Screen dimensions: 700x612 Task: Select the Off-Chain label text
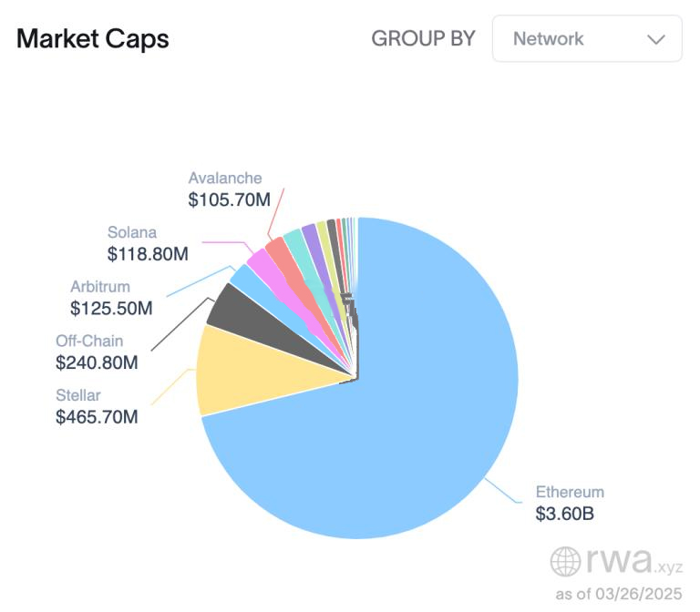click(x=89, y=341)
